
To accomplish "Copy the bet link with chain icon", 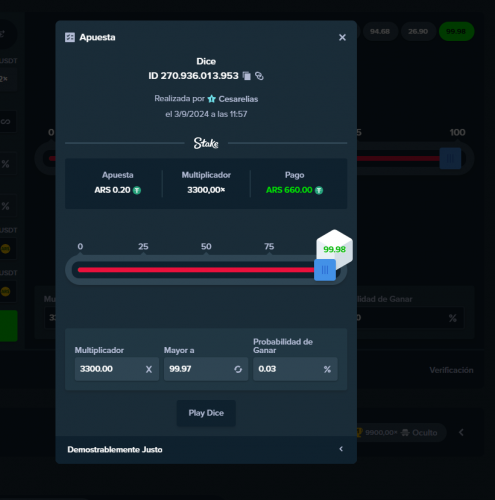I will 259,76.
